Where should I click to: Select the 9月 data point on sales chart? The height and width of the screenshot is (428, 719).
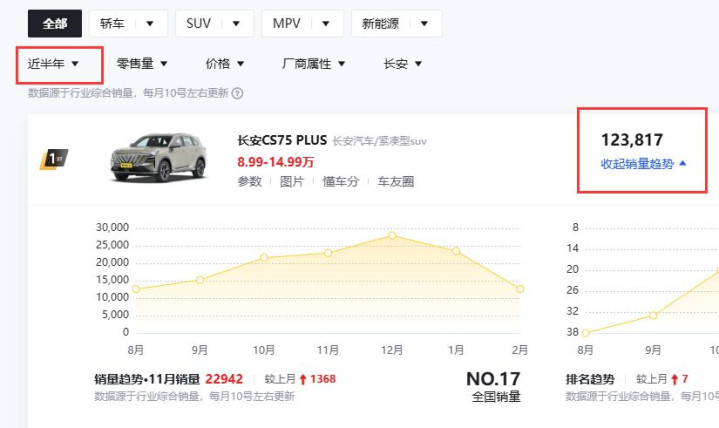[x=200, y=280]
